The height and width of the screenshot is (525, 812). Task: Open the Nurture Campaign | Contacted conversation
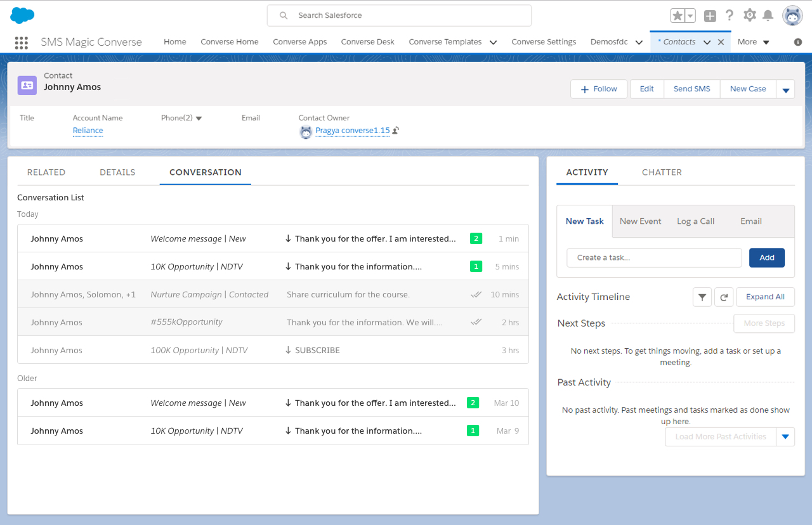(x=273, y=294)
